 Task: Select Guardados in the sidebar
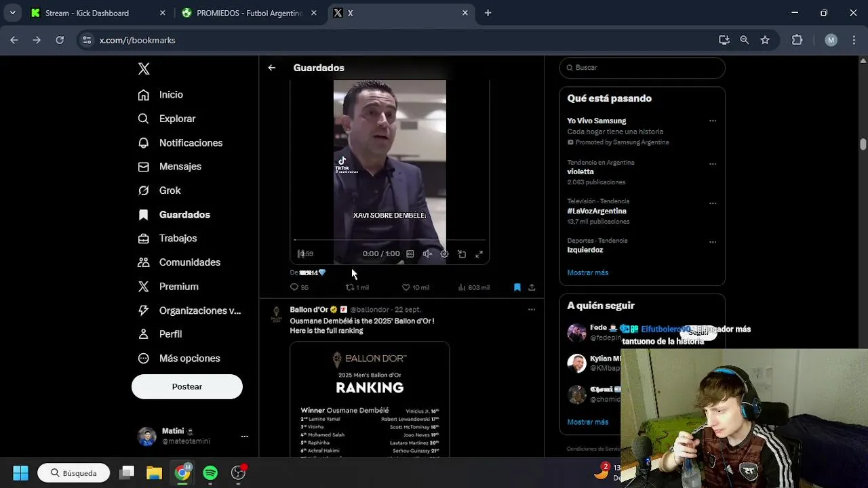[x=174, y=215]
